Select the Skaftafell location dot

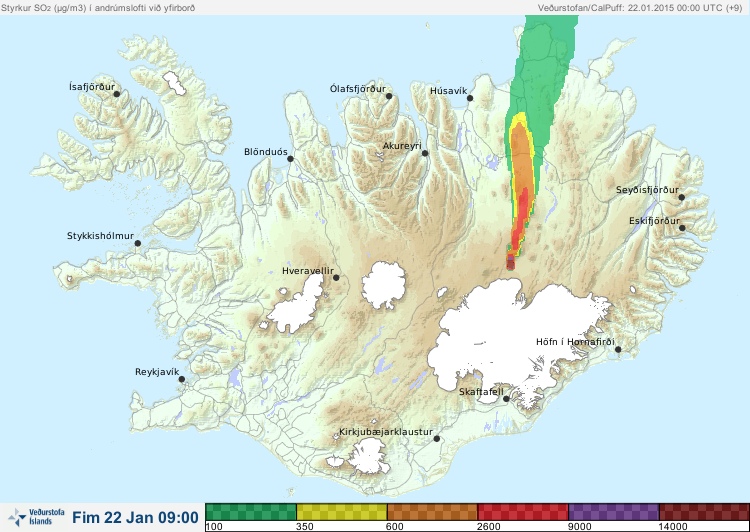[506, 399]
